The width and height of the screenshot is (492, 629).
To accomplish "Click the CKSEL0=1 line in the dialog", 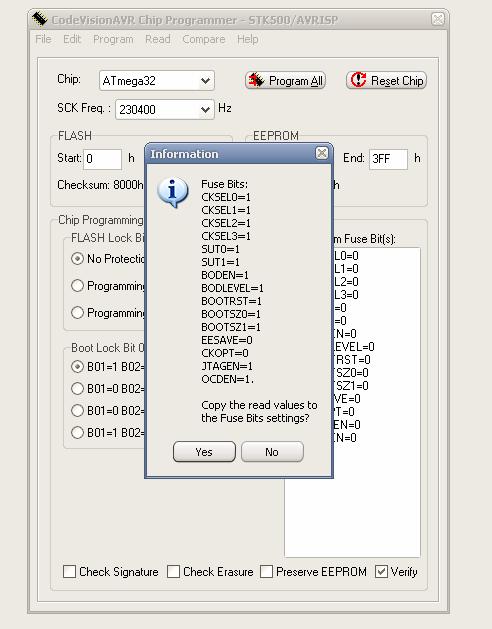I will [226, 197].
